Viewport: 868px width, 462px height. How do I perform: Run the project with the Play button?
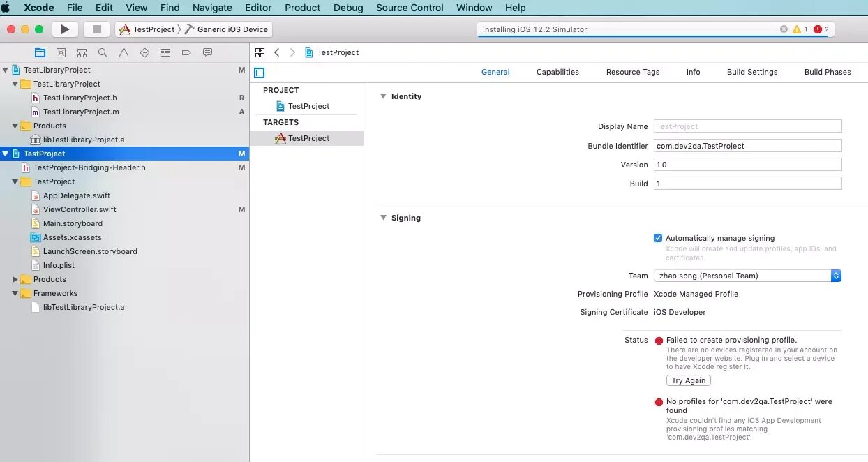pos(65,29)
